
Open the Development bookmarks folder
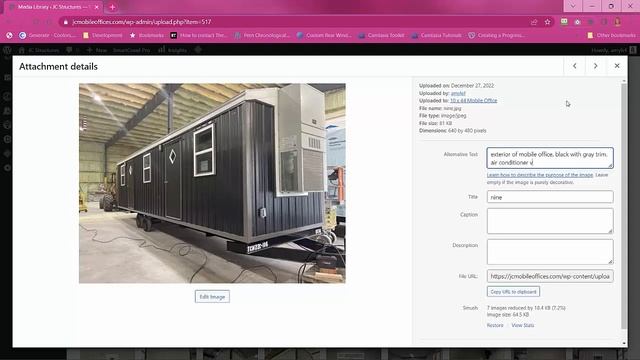[x=102, y=36]
